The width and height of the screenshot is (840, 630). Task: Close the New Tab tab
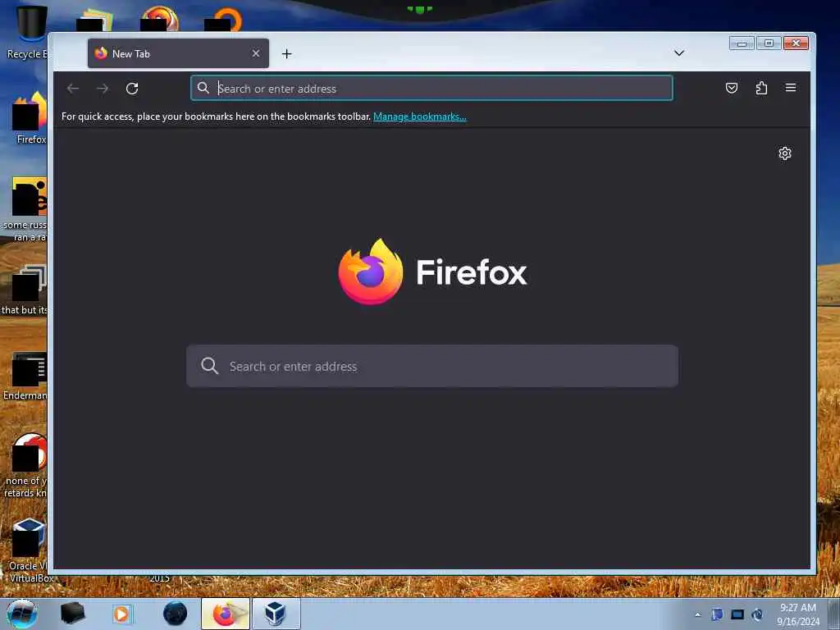click(256, 53)
